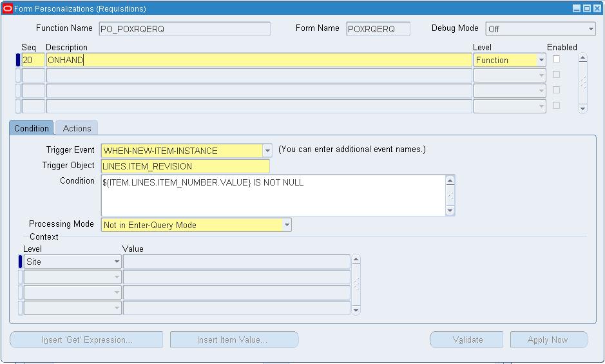Image resolution: width=605 pixels, height=364 pixels.
Task: Click the Validate button
Action: pos(467,340)
